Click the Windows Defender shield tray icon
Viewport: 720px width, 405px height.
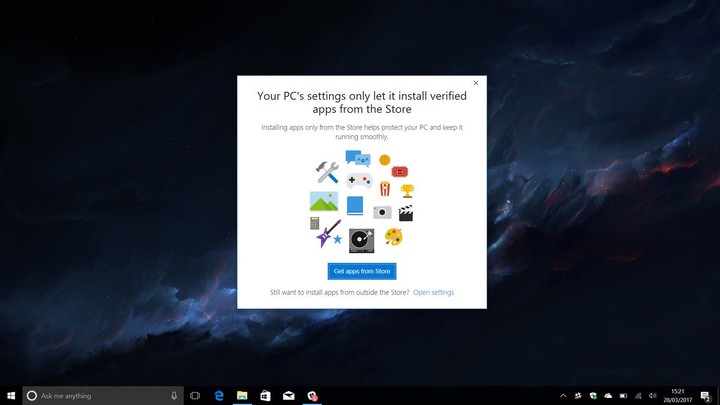coord(593,396)
